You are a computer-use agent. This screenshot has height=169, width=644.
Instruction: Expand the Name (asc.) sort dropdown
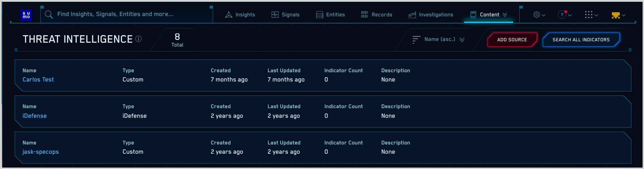[439, 39]
